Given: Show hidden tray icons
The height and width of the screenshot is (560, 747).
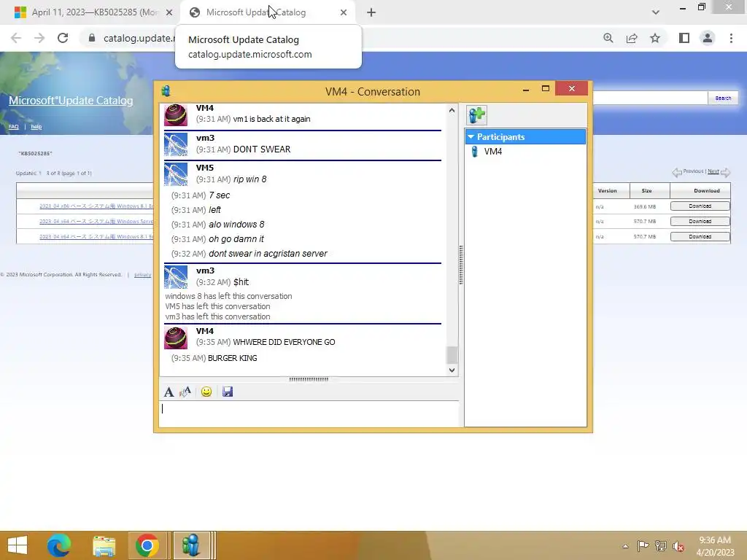Looking at the screenshot, I should (x=625, y=546).
